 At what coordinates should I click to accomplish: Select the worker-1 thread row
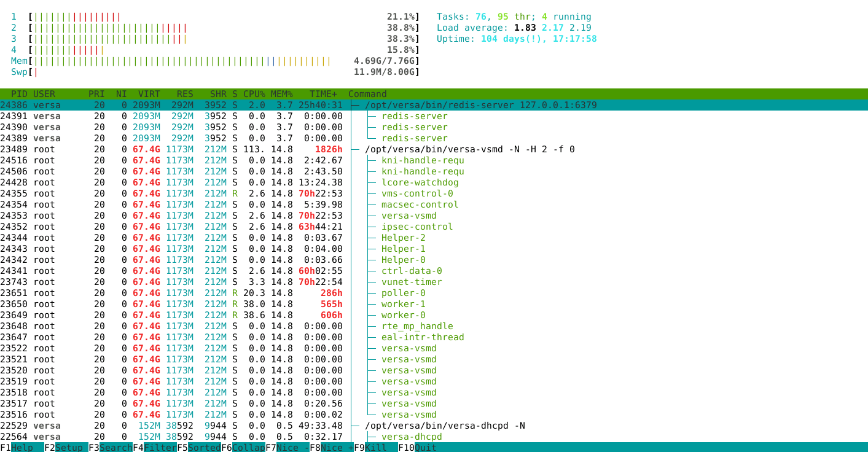434,304
